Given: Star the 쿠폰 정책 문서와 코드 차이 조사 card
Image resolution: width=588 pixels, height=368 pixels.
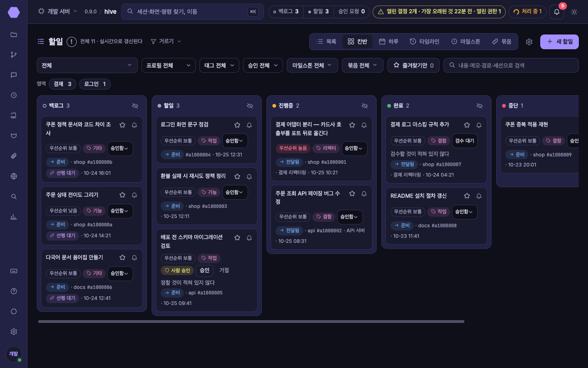Looking at the screenshot, I should pos(122,125).
